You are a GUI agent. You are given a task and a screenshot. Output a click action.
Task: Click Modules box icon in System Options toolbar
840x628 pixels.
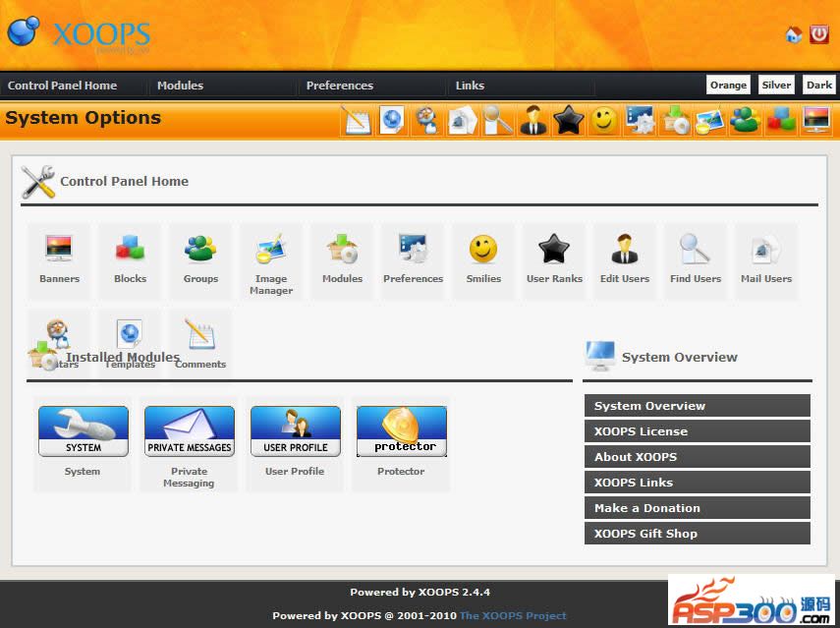click(675, 121)
